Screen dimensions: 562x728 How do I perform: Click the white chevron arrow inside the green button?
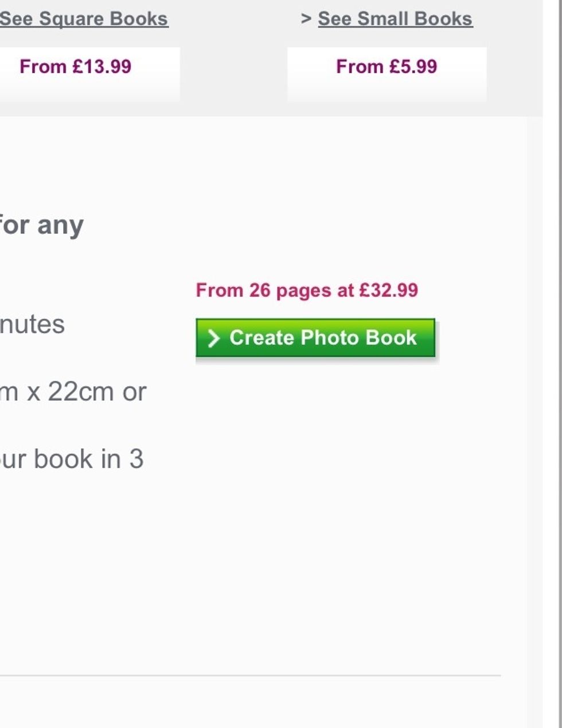(215, 338)
